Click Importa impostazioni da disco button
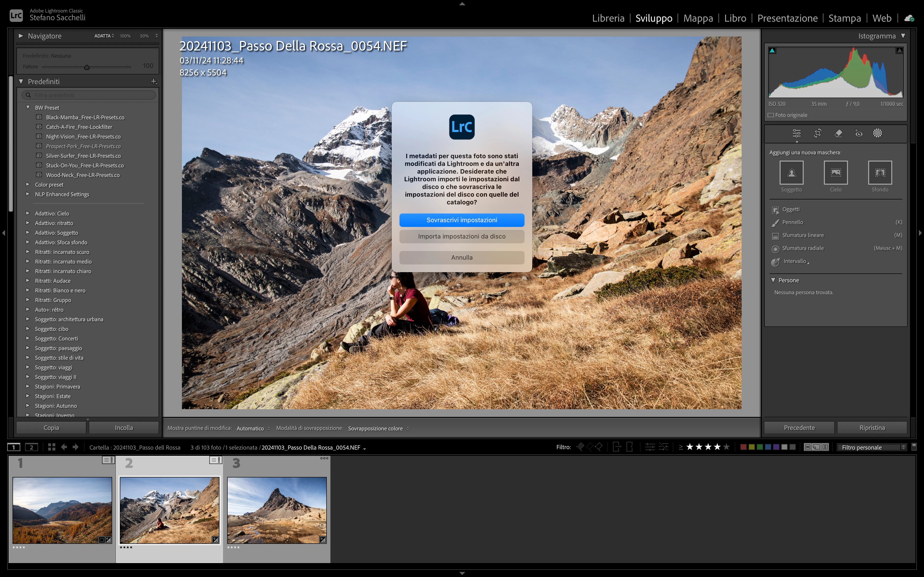924x577 pixels. point(462,236)
